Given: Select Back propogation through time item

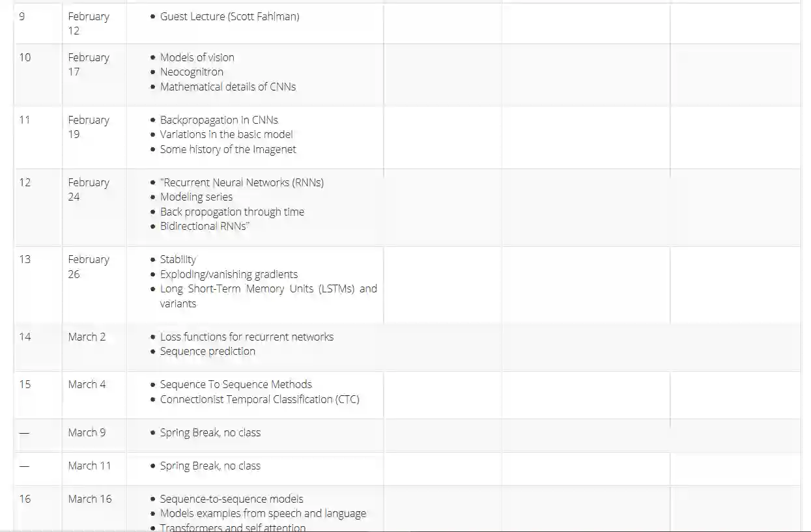Looking at the screenshot, I should [x=232, y=212].
